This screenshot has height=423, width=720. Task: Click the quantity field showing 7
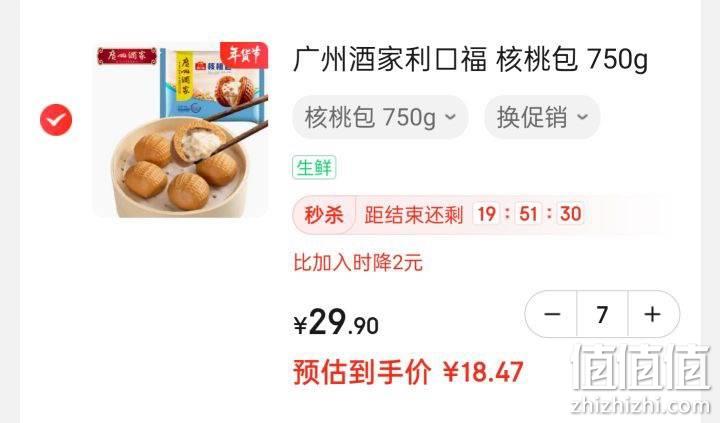(602, 315)
